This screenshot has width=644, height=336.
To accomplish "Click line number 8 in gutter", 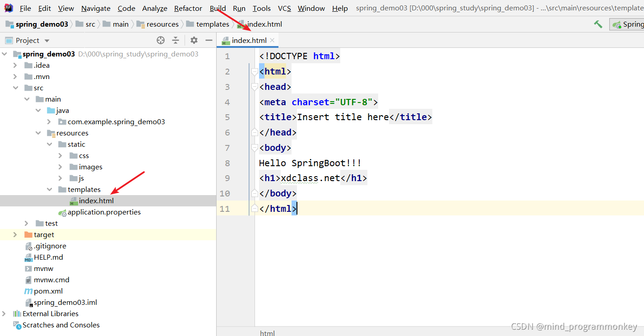I will coord(227,163).
